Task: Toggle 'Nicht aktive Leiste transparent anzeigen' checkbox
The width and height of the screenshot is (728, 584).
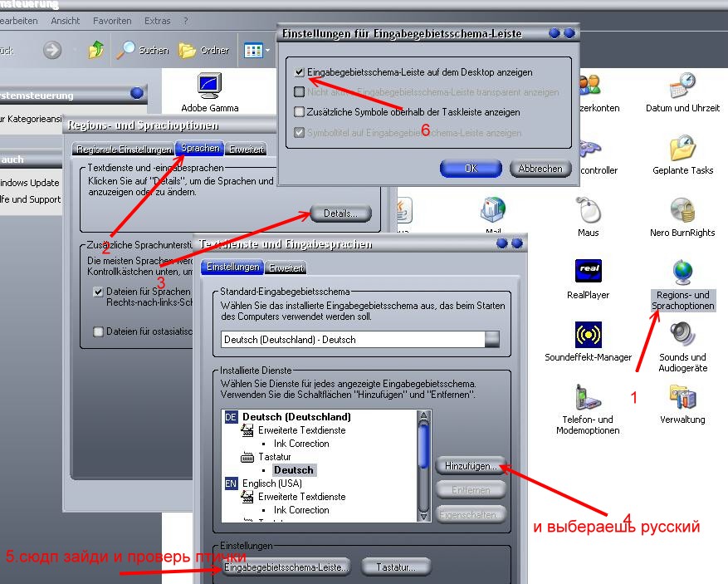Action: tap(300, 92)
